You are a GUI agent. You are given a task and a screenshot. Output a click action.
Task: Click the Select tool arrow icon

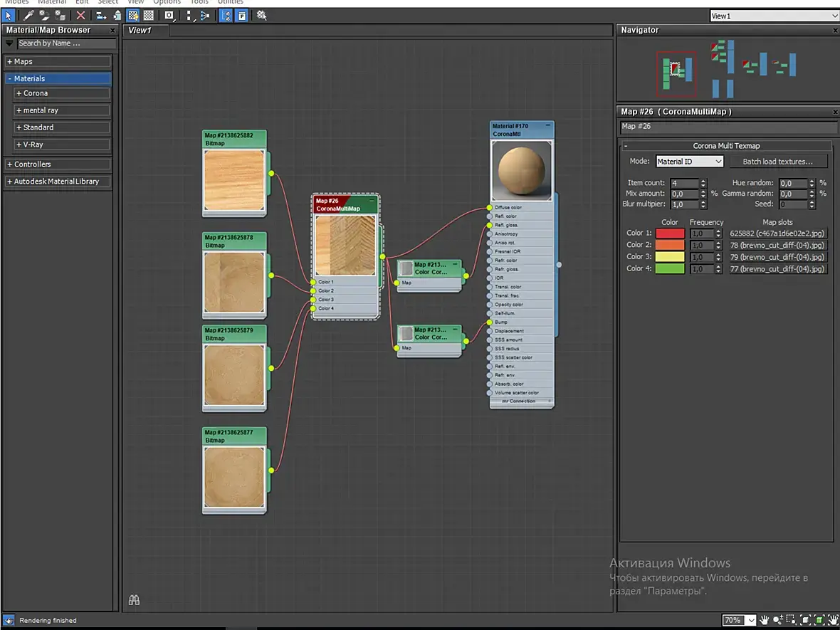coord(9,15)
